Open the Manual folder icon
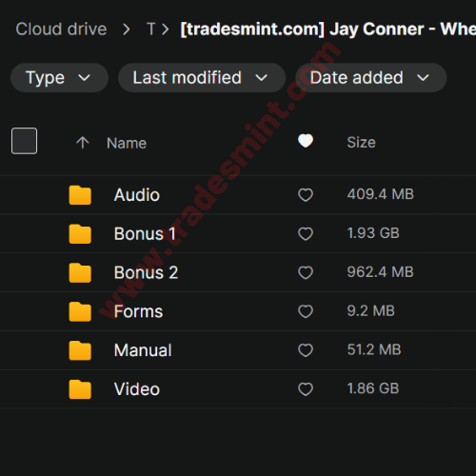The width and height of the screenshot is (476, 476). coord(80,350)
